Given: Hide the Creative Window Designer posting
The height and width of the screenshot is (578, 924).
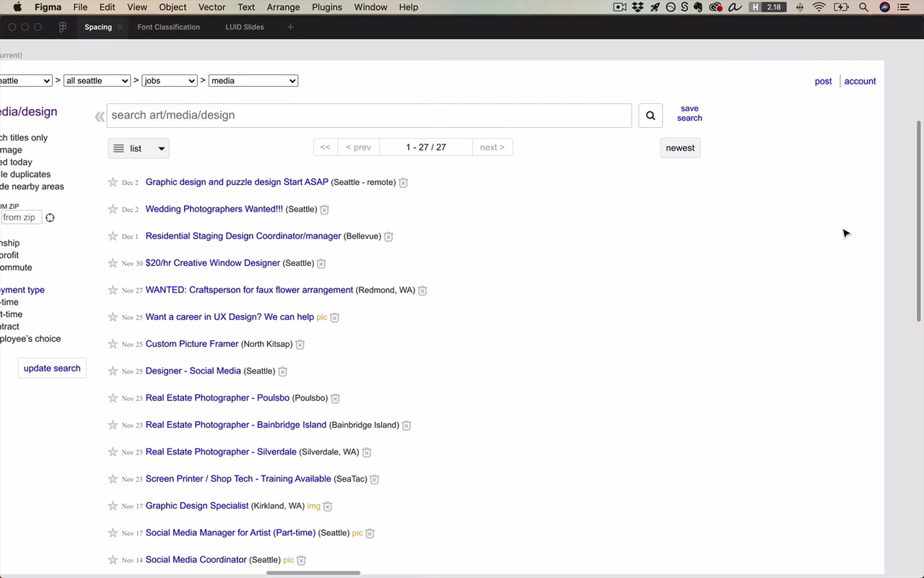Looking at the screenshot, I should click(x=321, y=264).
